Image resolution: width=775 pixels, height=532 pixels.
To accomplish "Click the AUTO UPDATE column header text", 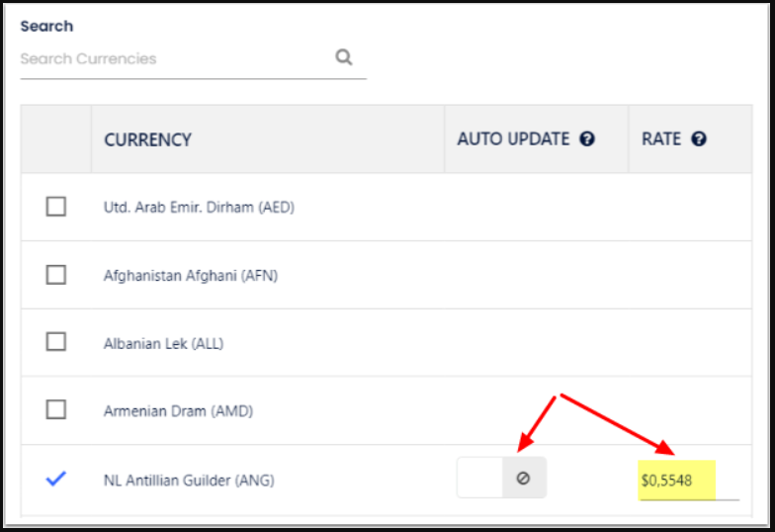I will tap(513, 139).
